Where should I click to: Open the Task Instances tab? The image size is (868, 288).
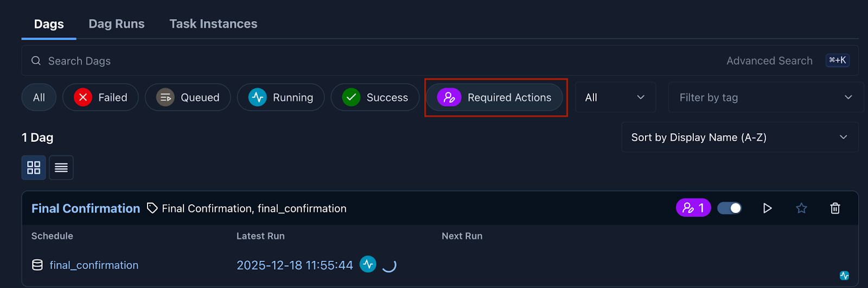(x=213, y=24)
